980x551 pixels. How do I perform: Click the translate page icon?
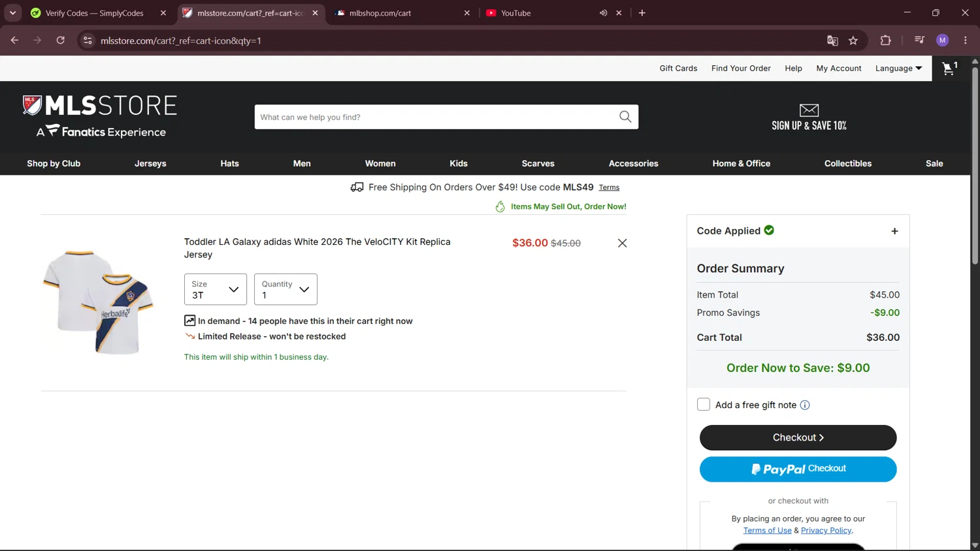tap(832, 40)
